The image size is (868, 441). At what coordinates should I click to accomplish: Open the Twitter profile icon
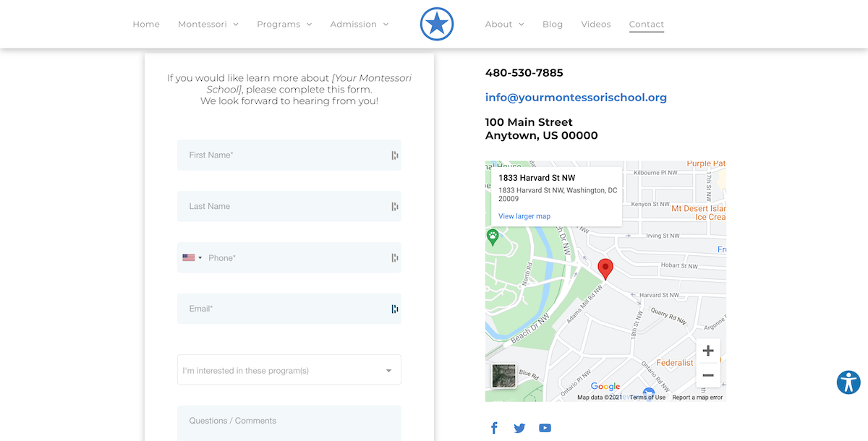click(x=519, y=428)
